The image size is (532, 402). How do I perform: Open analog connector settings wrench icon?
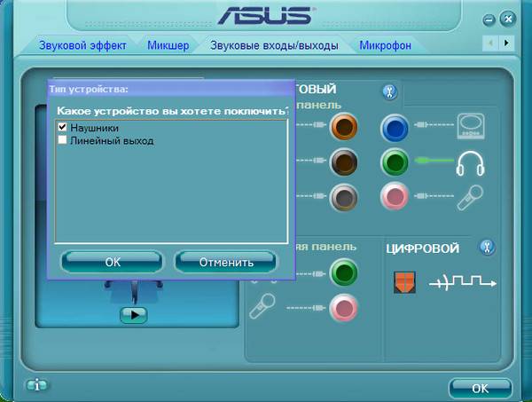(x=390, y=92)
